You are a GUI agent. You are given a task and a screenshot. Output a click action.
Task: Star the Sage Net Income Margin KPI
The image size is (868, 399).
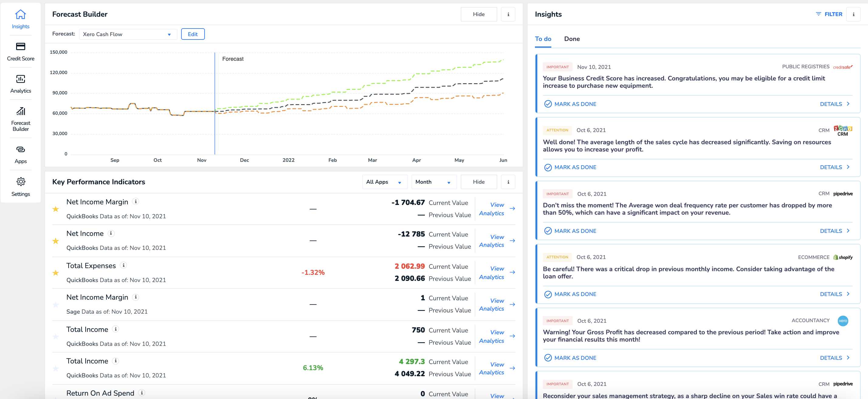tap(56, 304)
